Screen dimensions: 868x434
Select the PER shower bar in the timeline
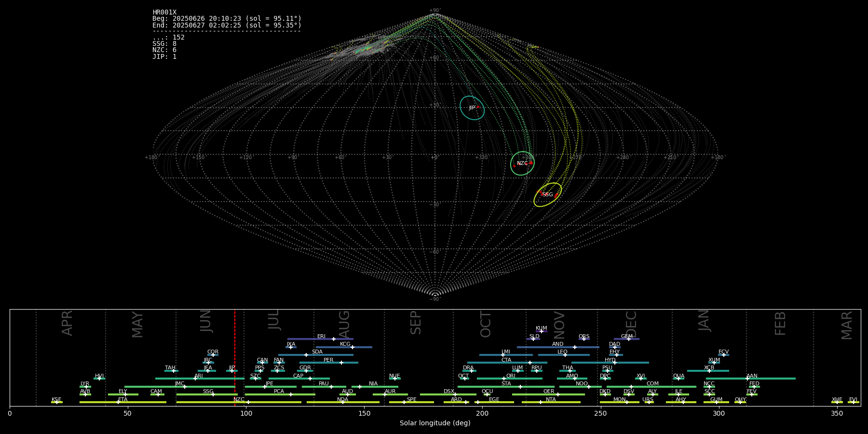pos(329,363)
